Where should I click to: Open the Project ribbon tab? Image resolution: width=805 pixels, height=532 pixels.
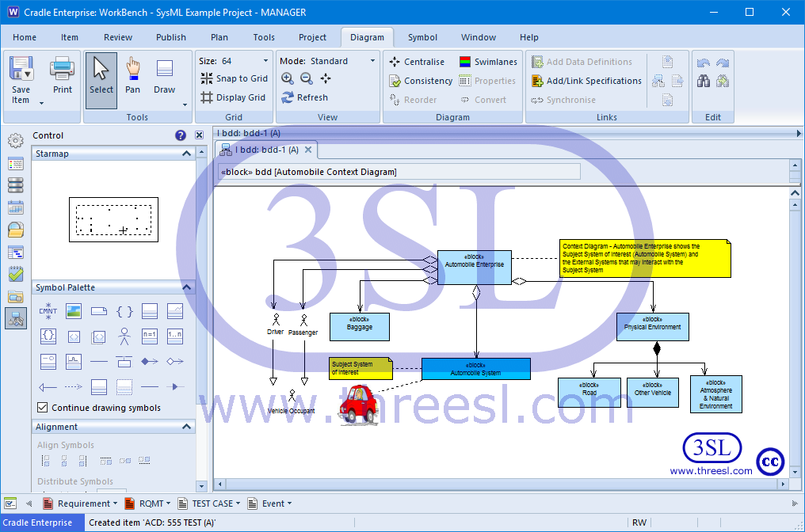pyautogui.click(x=312, y=37)
